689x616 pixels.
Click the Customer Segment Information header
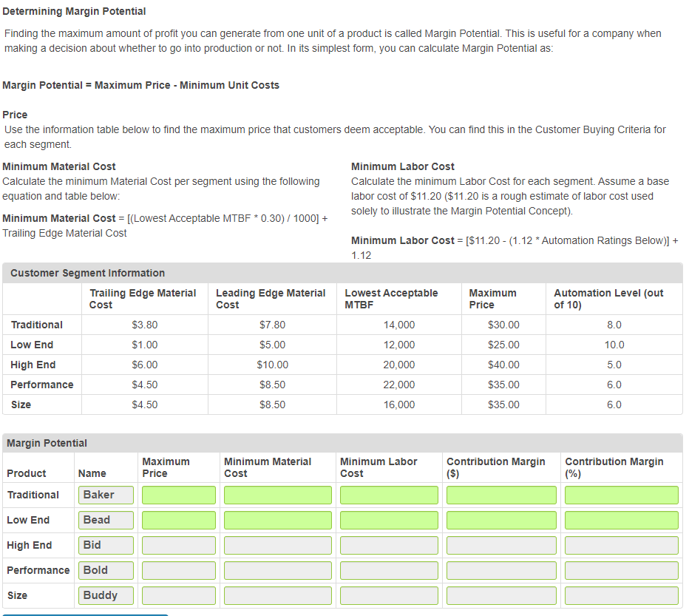(87, 273)
